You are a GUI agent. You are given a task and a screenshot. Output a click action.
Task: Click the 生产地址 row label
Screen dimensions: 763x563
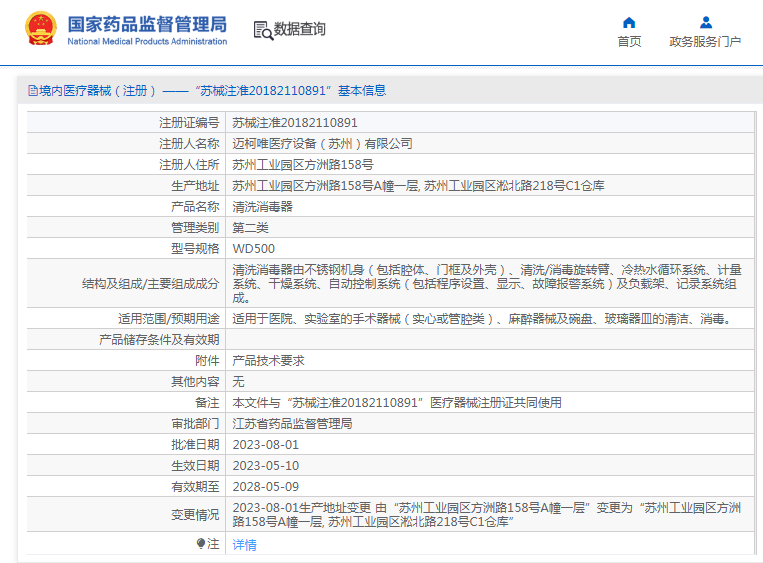195,185
